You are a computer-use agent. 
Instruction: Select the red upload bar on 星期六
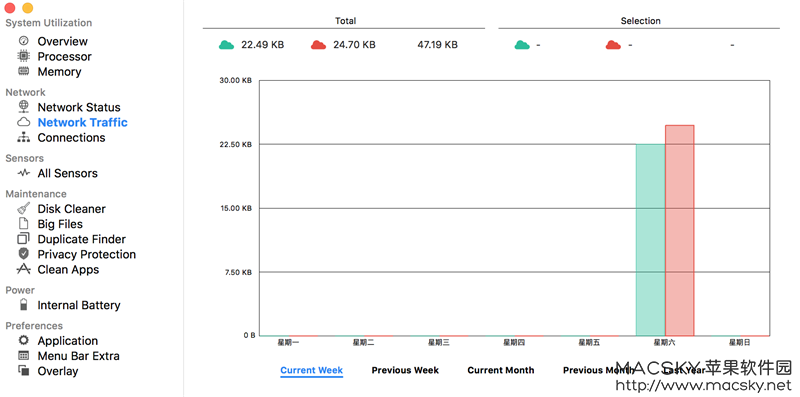pyautogui.click(x=680, y=231)
